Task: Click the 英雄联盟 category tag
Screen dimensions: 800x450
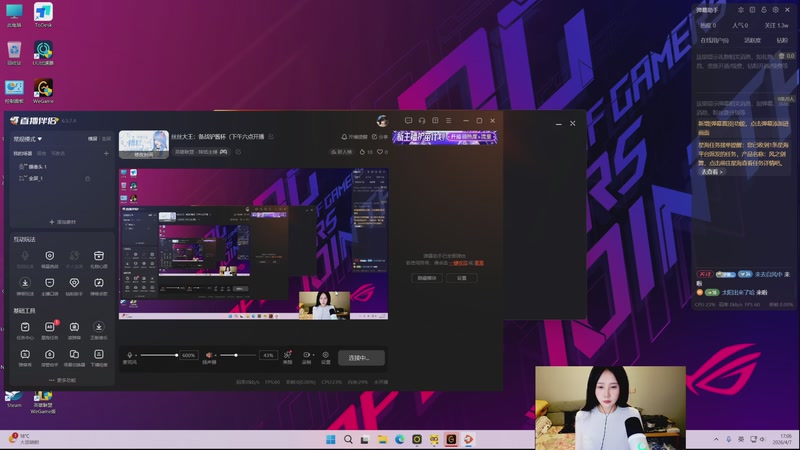Action: [x=201, y=152]
